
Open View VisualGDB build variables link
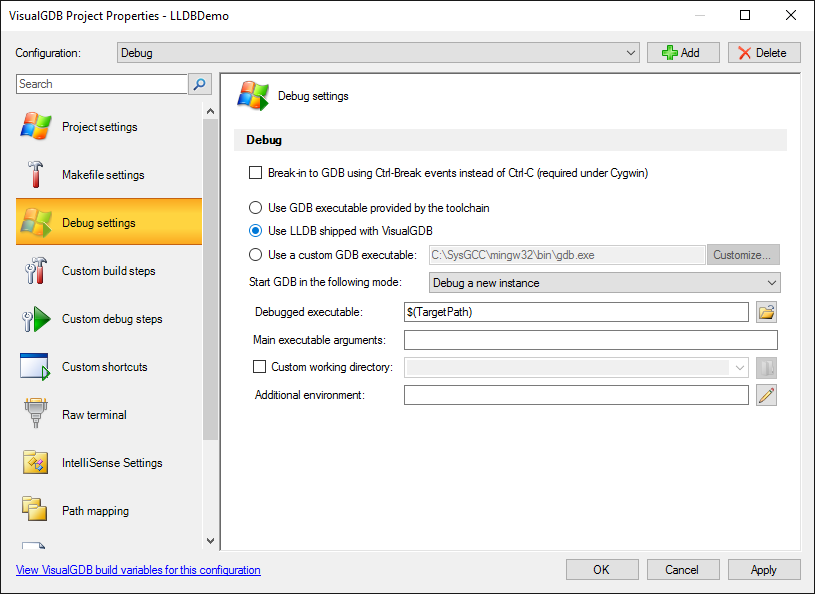click(138, 570)
